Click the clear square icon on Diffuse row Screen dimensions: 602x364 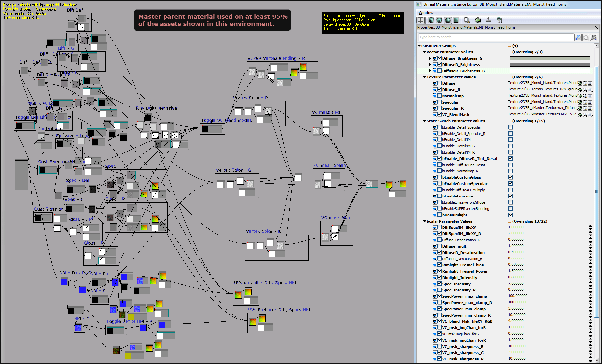click(590, 83)
